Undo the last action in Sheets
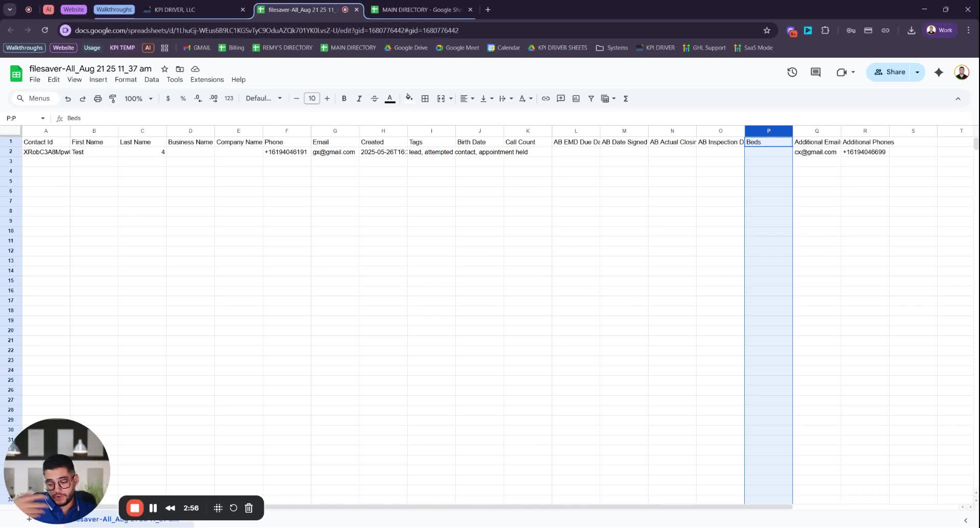 click(68, 99)
